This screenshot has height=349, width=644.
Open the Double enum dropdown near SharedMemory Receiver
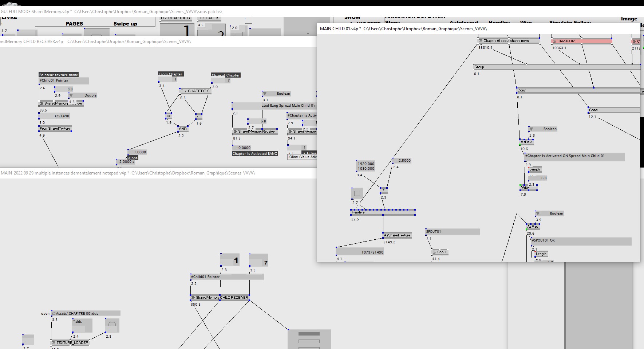pos(83,95)
